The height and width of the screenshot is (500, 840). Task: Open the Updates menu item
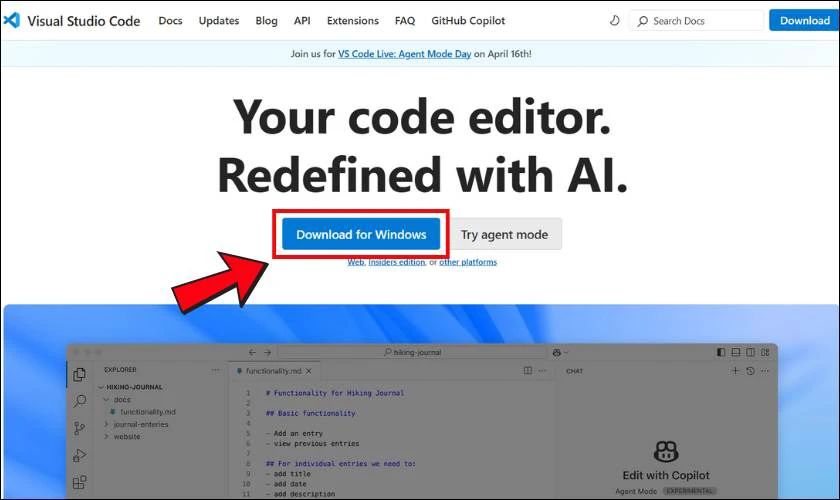coord(219,21)
